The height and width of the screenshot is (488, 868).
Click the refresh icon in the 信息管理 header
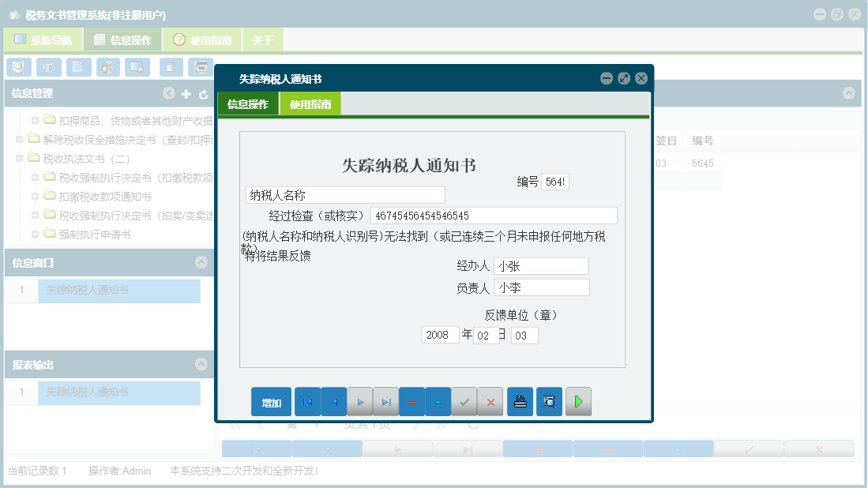point(203,95)
